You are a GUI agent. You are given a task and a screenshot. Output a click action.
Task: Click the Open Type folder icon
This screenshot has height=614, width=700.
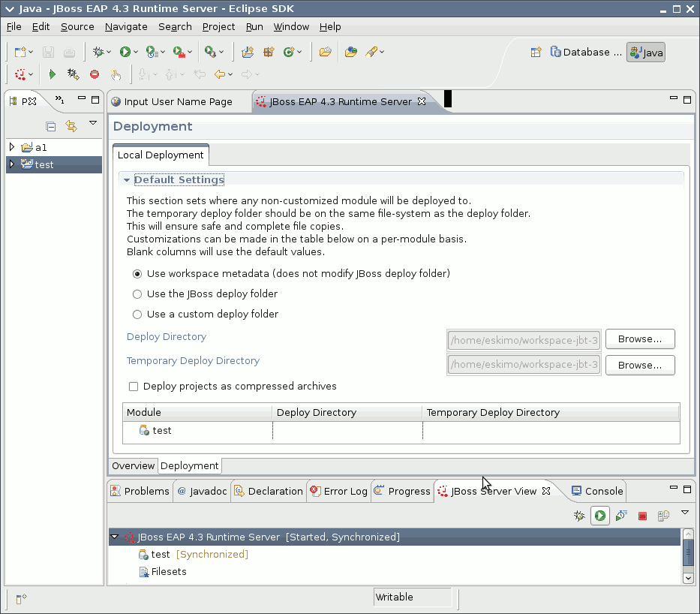[x=326, y=53]
